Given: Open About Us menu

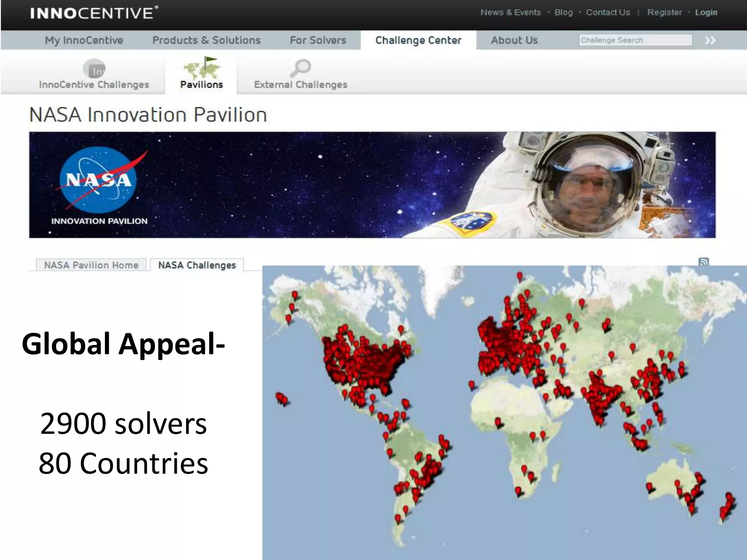Looking at the screenshot, I should pyautogui.click(x=514, y=40).
